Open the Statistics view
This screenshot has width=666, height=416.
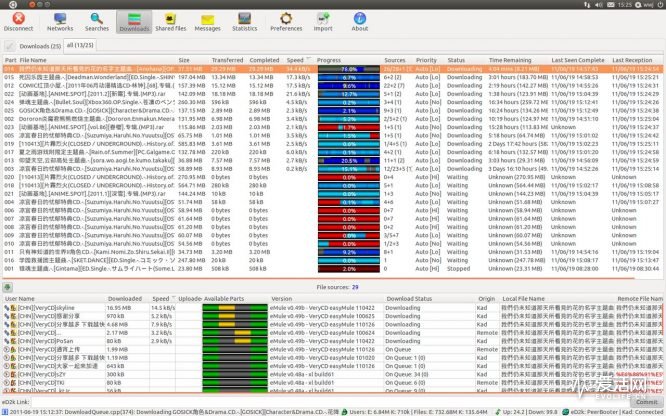pyautogui.click(x=245, y=22)
